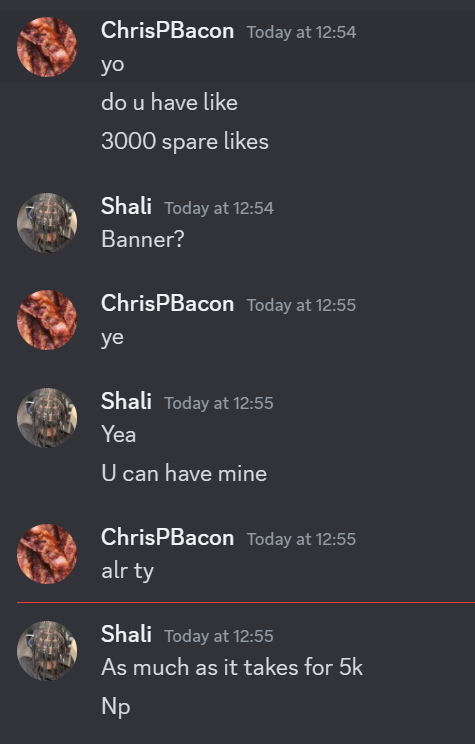Open ChrisPBacon's avatar beside the "yo" message
This screenshot has width=475, height=744.
(x=47, y=46)
